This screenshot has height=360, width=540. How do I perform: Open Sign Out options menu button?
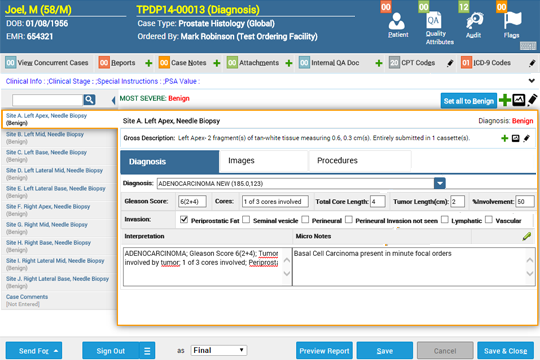[x=147, y=351]
